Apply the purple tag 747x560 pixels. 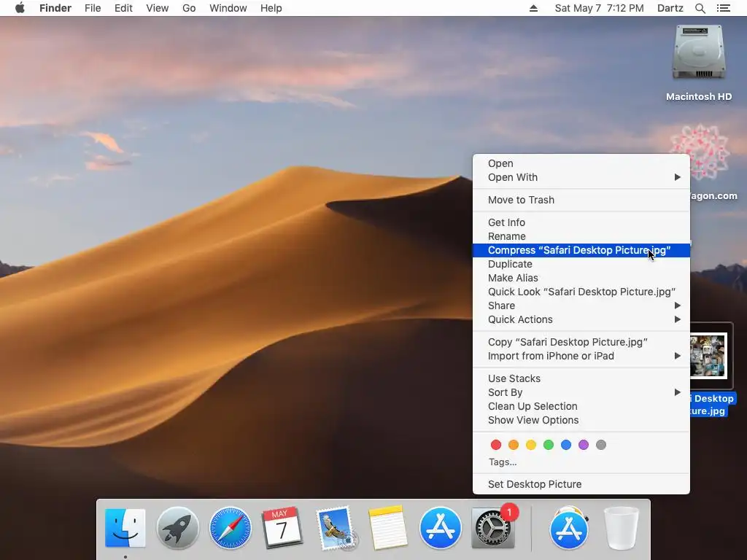coord(583,445)
